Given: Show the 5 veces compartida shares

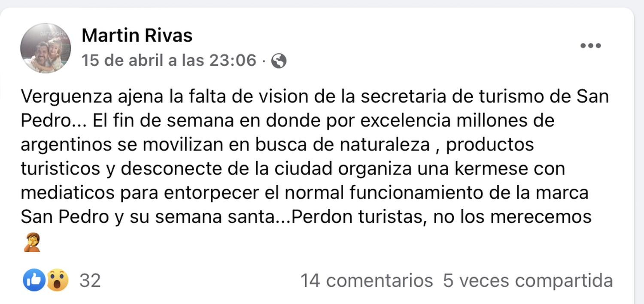Looking at the screenshot, I should 528,281.
